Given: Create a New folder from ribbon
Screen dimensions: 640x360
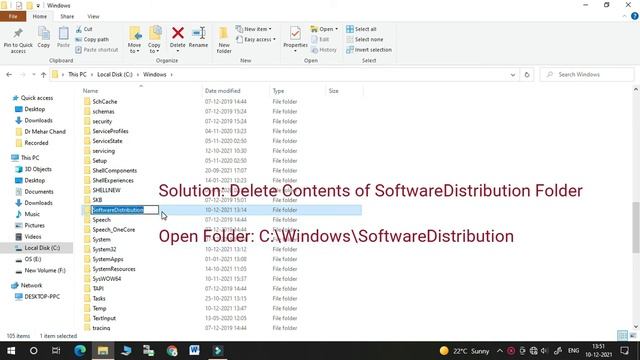Looking at the screenshot, I should (x=224, y=40).
